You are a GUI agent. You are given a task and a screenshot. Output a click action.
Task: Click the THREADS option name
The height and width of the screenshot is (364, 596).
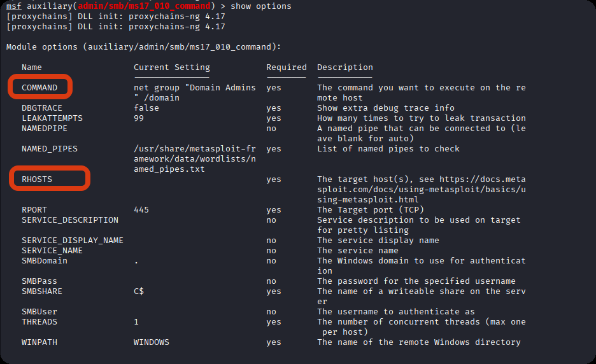point(39,322)
